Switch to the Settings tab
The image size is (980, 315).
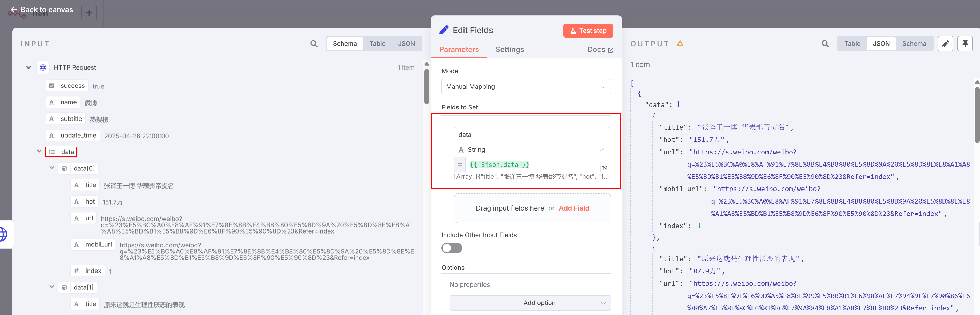click(x=509, y=49)
